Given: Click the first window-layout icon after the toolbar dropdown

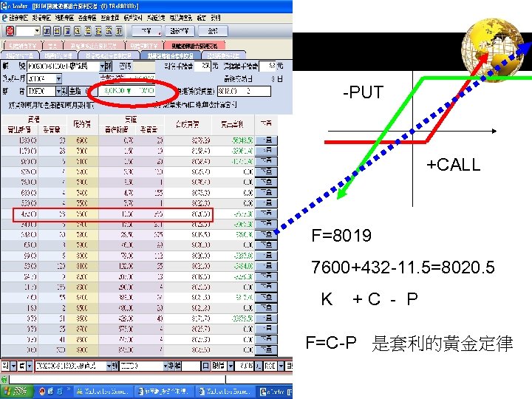Looking at the screenshot, I should (47, 31).
